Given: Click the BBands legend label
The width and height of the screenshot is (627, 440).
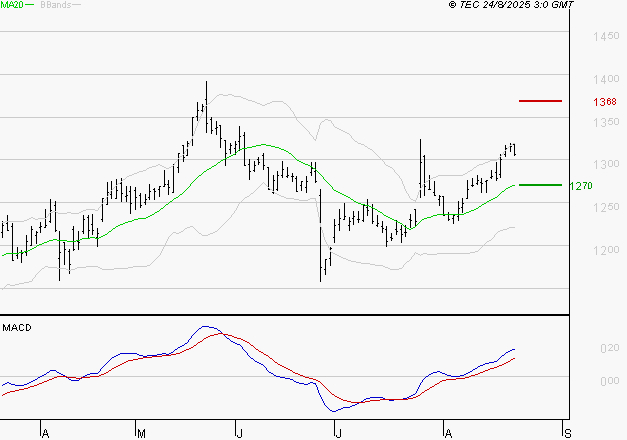Looking at the screenshot, I should coord(56,5).
